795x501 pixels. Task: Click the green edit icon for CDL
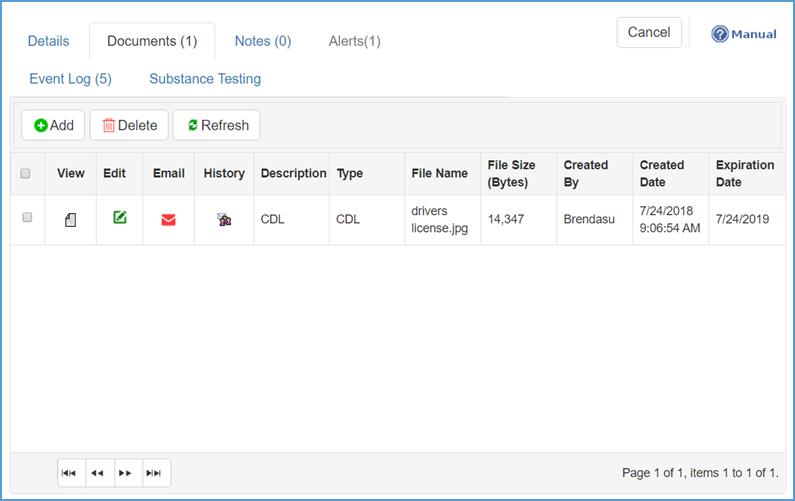click(x=120, y=218)
